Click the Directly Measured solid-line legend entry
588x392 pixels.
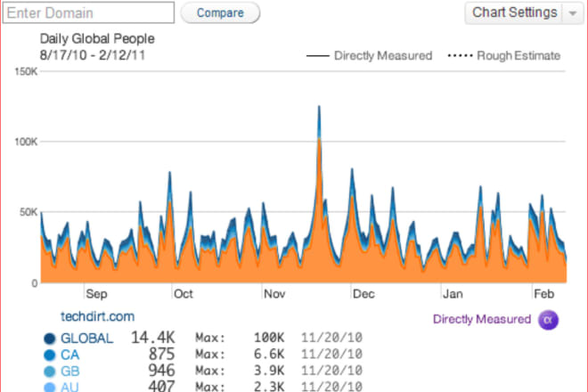point(370,55)
